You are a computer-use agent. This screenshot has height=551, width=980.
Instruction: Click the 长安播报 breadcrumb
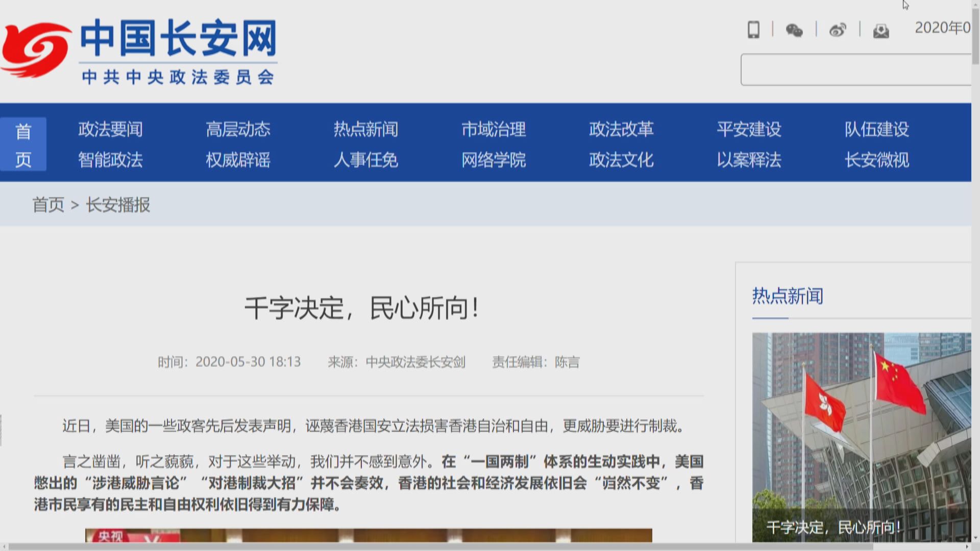[x=118, y=205]
